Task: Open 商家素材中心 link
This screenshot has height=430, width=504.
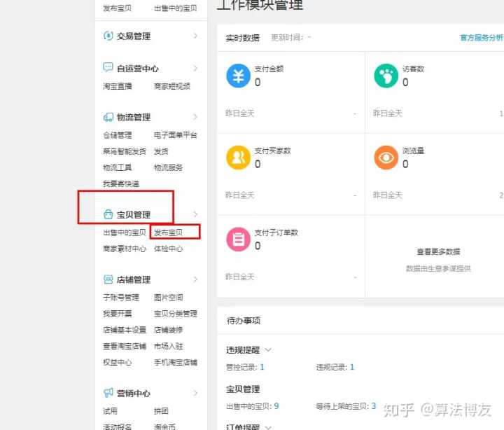Action: (125, 249)
